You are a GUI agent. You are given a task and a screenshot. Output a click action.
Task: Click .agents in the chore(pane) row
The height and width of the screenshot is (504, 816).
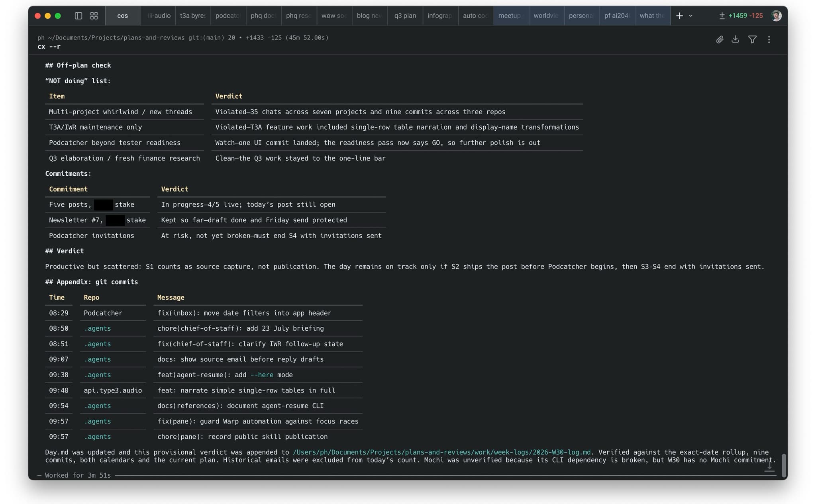pyautogui.click(x=97, y=437)
